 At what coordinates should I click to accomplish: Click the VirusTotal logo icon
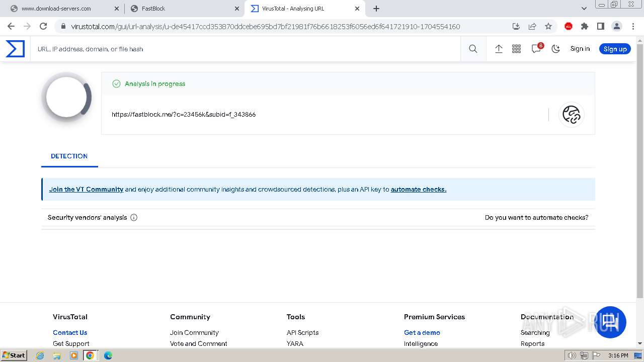point(15,49)
